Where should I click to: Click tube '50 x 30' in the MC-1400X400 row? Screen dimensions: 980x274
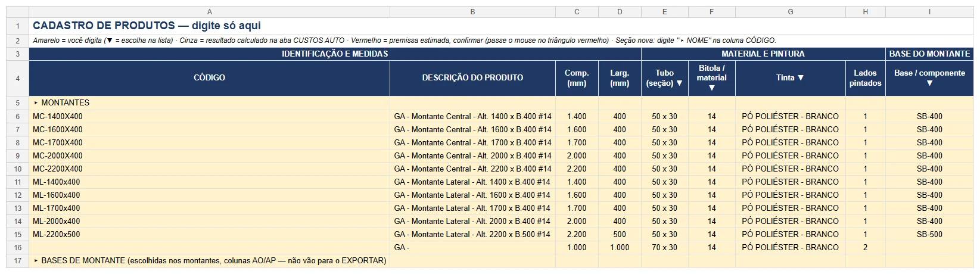click(664, 116)
